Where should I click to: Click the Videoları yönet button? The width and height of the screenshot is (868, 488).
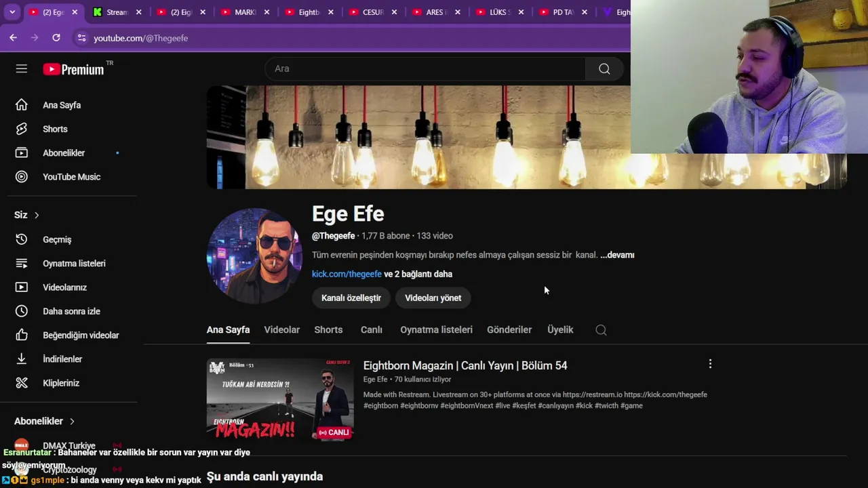pyautogui.click(x=433, y=298)
